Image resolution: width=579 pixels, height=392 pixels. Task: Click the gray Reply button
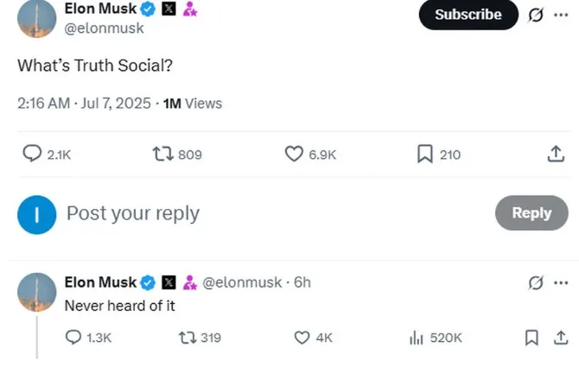[531, 213]
